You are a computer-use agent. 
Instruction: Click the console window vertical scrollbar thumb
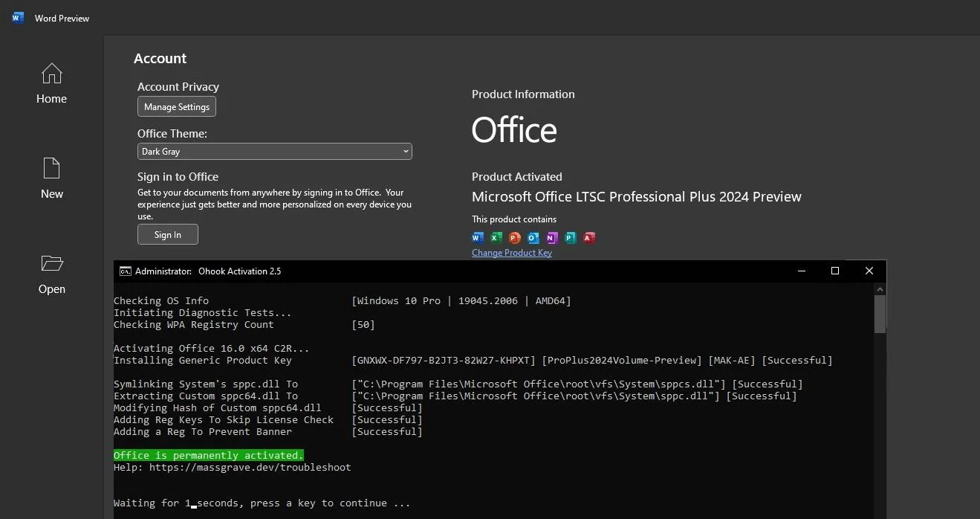click(x=880, y=314)
